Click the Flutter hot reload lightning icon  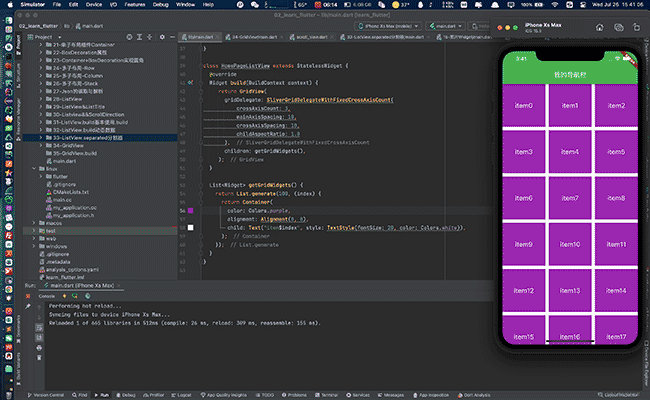(64, 296)
